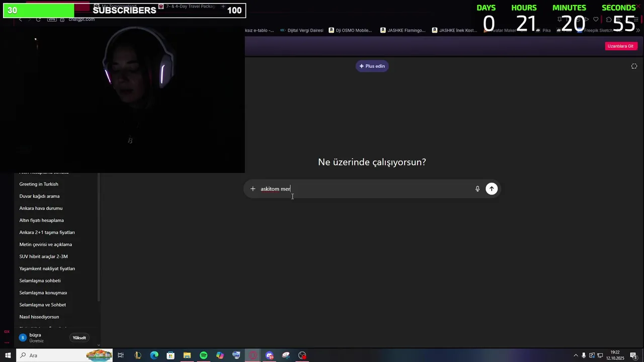Viewport: 644px width, 362px height.
Task: Open the 'Ankara 2+1 taşıma fiyatları' chat
Action: (x=47, y=232)
